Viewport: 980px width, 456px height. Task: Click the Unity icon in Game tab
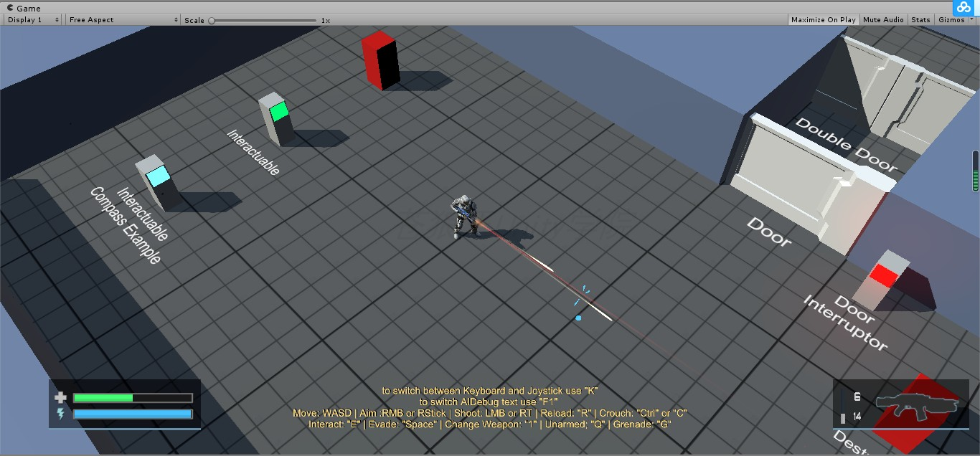coord(9,8)
